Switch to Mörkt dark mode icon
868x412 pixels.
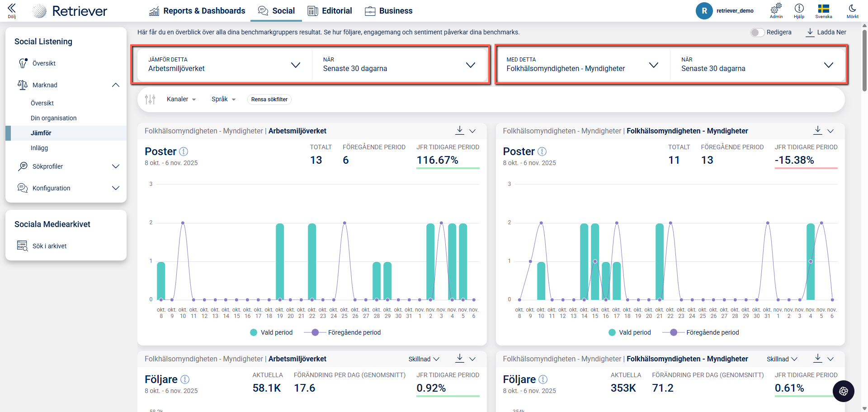[x=852, y=8]
